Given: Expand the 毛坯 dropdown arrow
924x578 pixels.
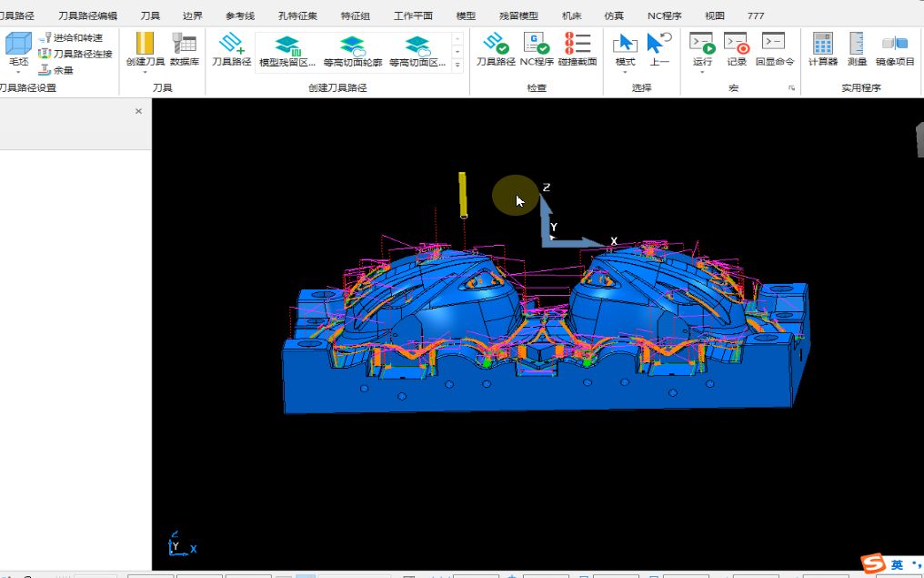Looking at the screenshot, I should coord(18,73).
